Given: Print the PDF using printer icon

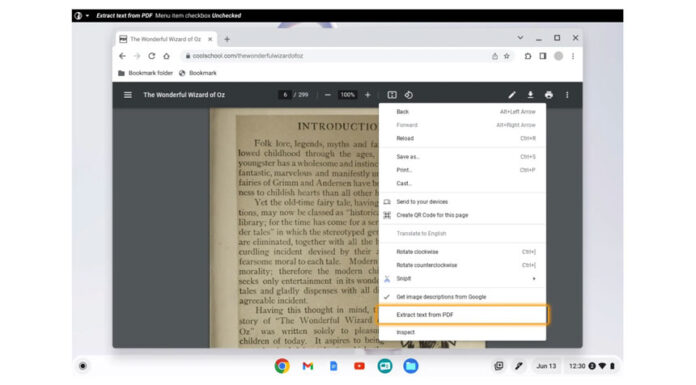Looking at the screenshot, I should click(549, 95).
